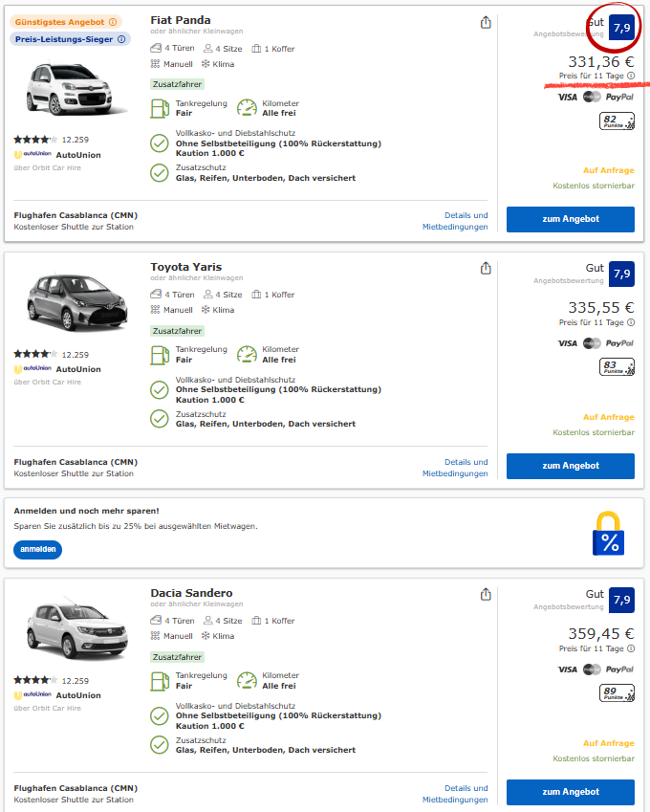
Task: Click the share icon on Fiat Panda offer
Action: coord(486,23)
